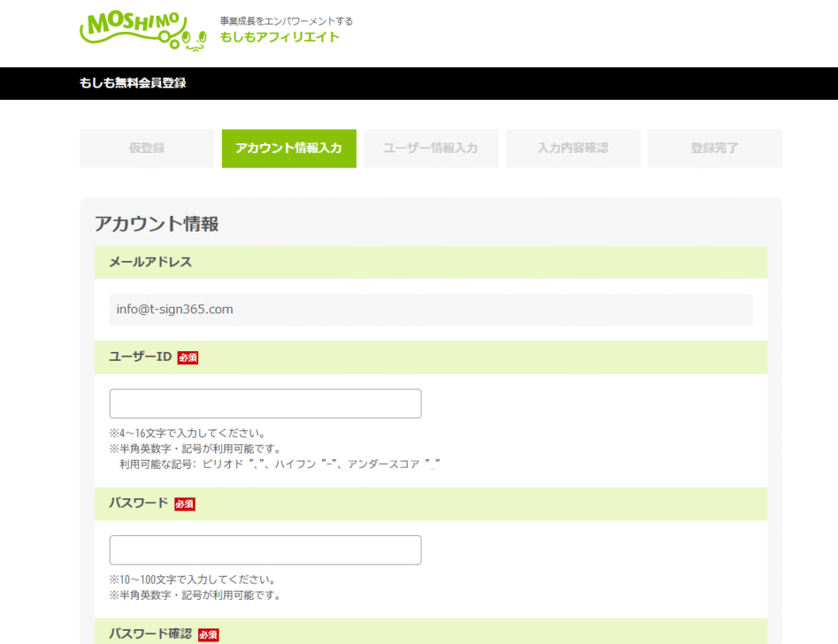Image resolution: width=838 pixels, height=644 pixels.
Task: Click the 必須 badge next to ユーザーID
Action: (x=187, y=358)
